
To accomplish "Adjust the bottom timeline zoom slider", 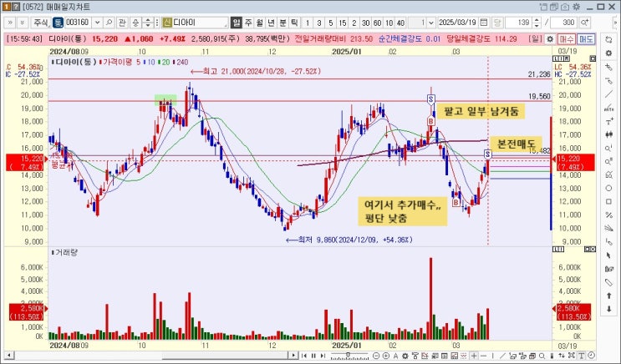I will coord(349,355).
